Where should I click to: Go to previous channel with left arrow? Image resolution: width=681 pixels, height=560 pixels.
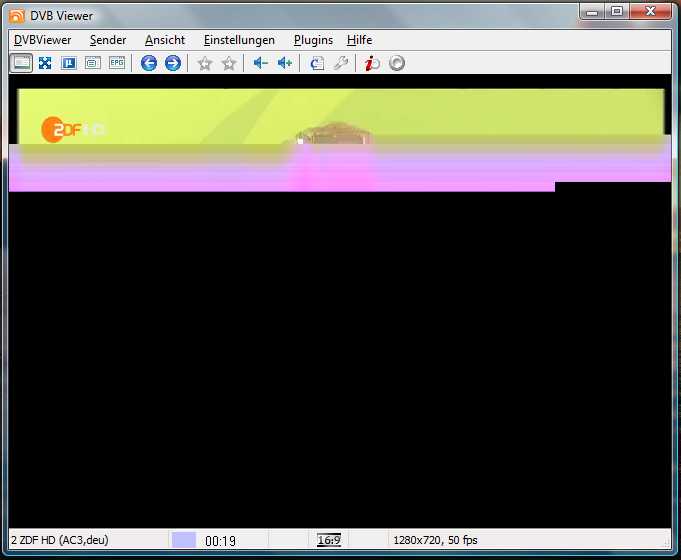click(149, 63)
